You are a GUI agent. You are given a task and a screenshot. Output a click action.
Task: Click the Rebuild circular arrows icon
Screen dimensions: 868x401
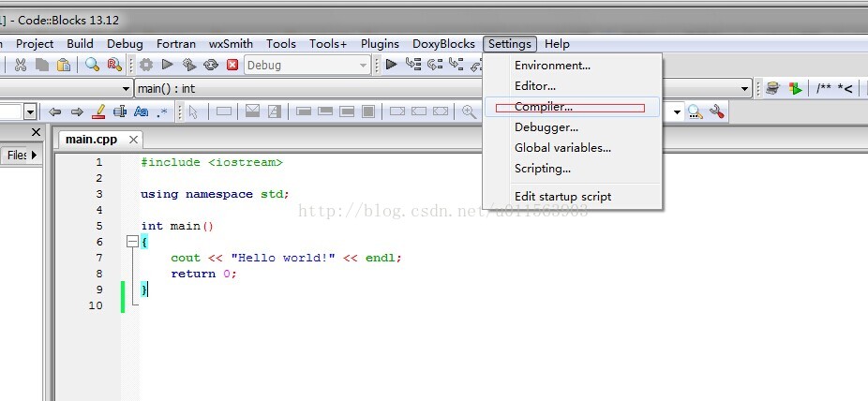point(211,65)
